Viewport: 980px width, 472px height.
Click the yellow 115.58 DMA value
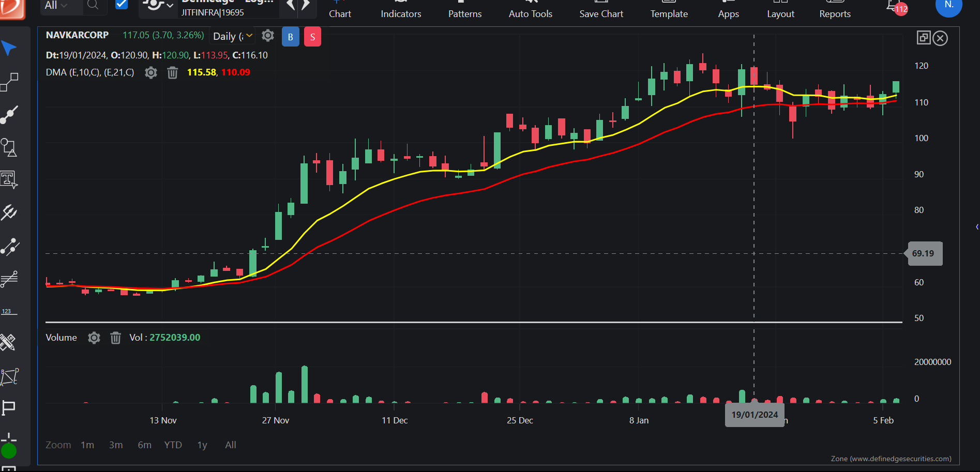click(201, 72)
